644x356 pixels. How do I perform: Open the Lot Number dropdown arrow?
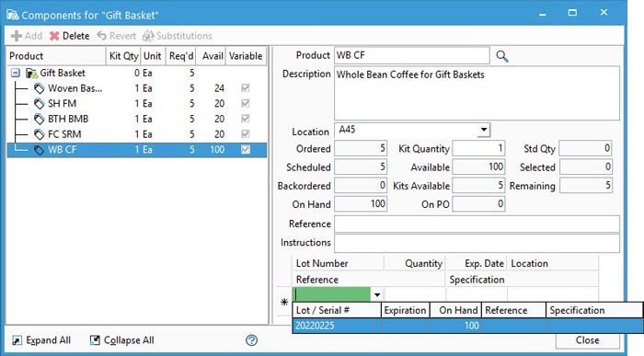(377, 294)
